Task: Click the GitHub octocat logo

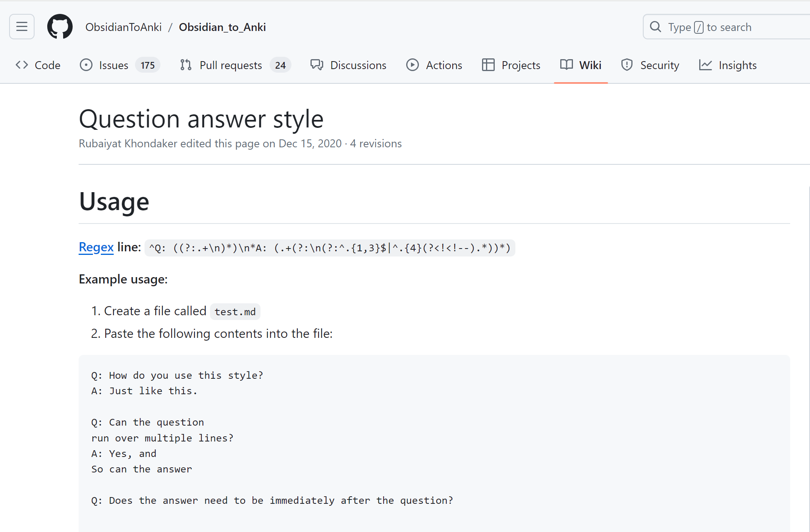Action: click(60, 27)
